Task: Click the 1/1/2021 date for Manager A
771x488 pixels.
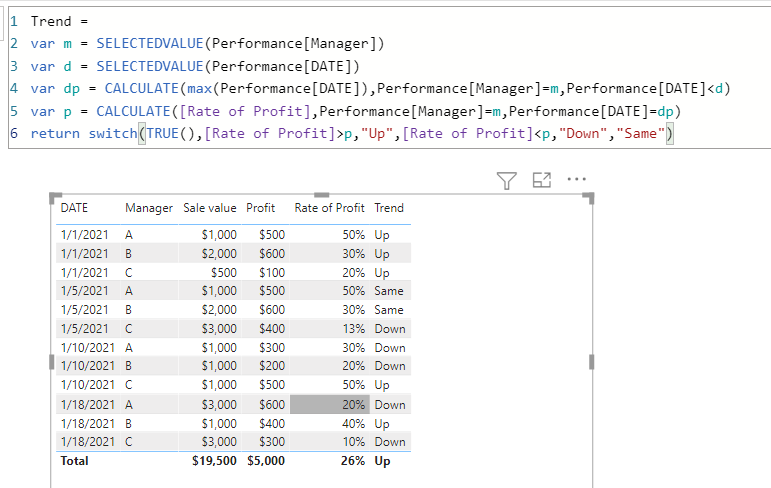Action: pos(84,235)
